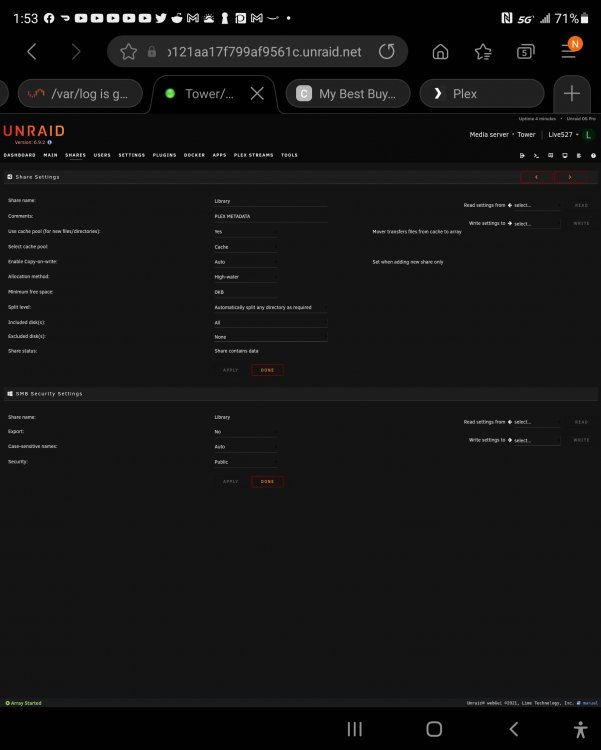Open the Allocation method dropdown
Image resolution: width=601 pixels, height=750 pixels.
click(x=245, y=277)
